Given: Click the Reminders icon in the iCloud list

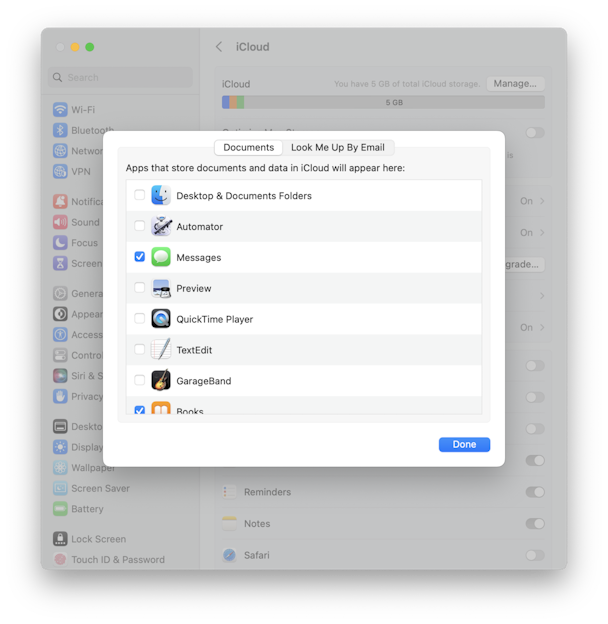Looking at the screenshot, I should [229, 492].
